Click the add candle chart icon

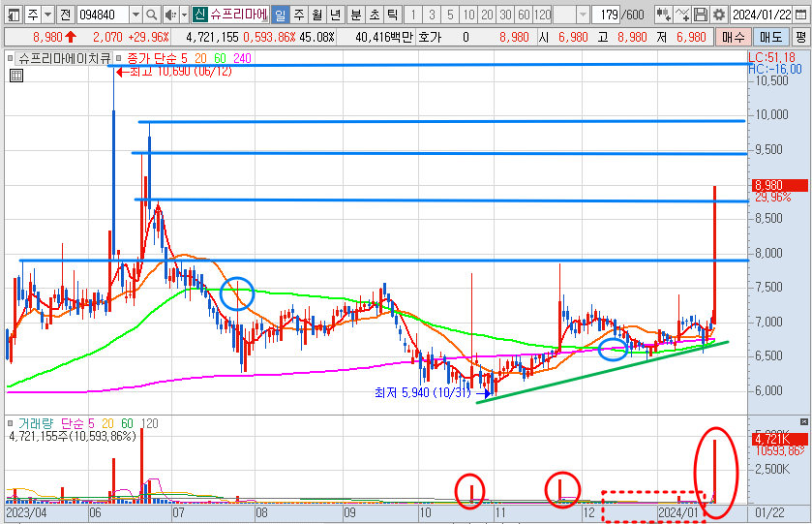tap(663, 15)
